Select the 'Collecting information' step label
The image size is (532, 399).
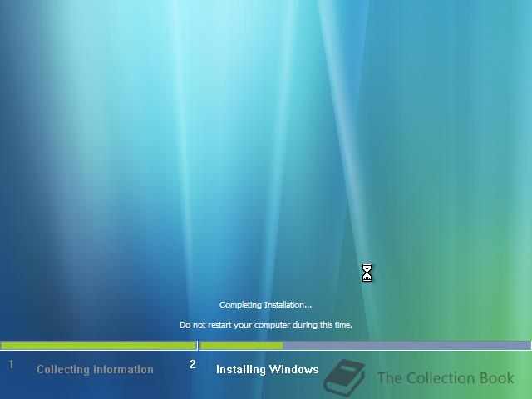[x=95, y=369]
